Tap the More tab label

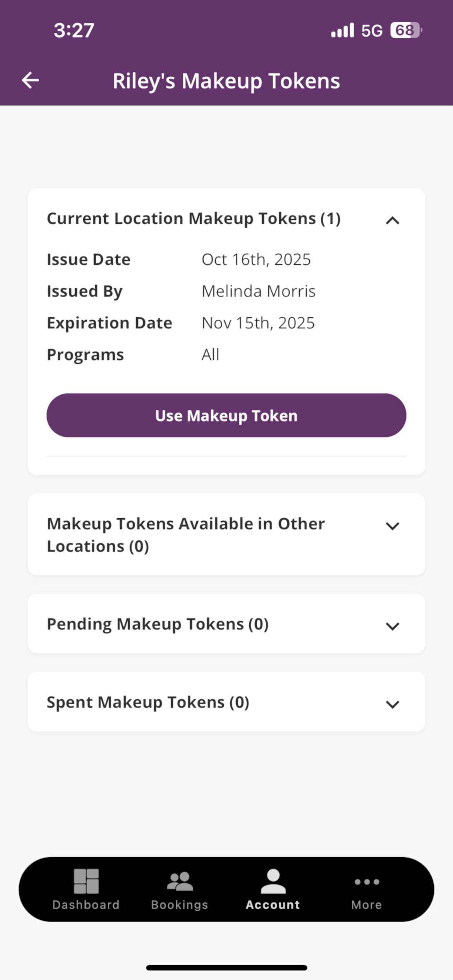[x=367, y=905]
